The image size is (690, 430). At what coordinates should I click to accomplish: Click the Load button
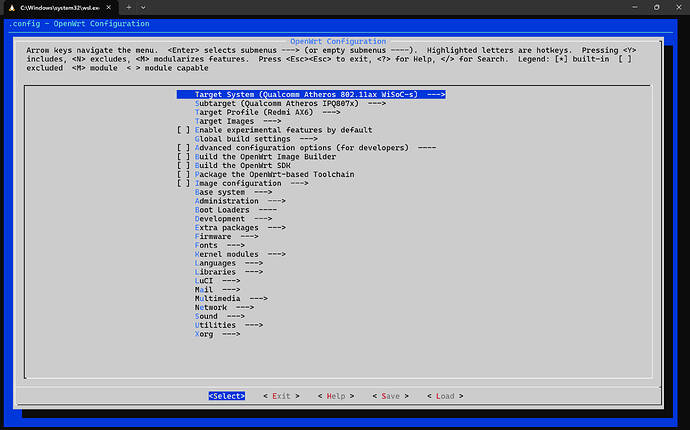[x=445, y=396]
